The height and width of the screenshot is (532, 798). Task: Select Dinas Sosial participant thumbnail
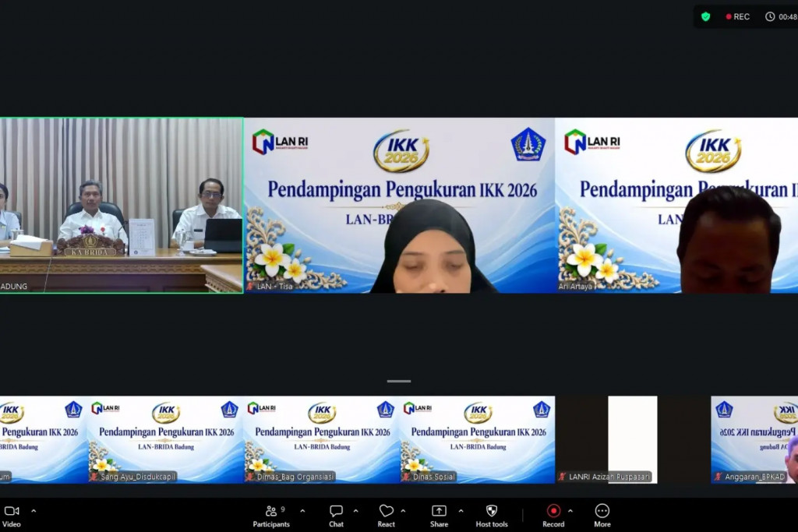[x=478, y=439]
